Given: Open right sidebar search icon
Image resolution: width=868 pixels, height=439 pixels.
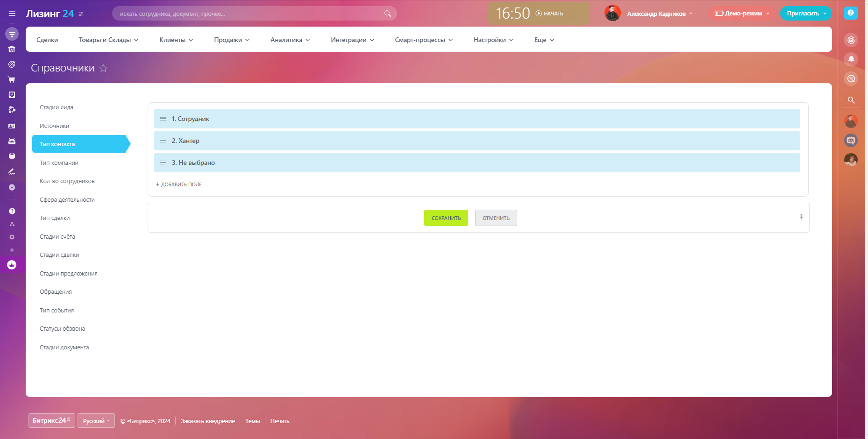Looking at the screenshot, I should tap(851, 100).
